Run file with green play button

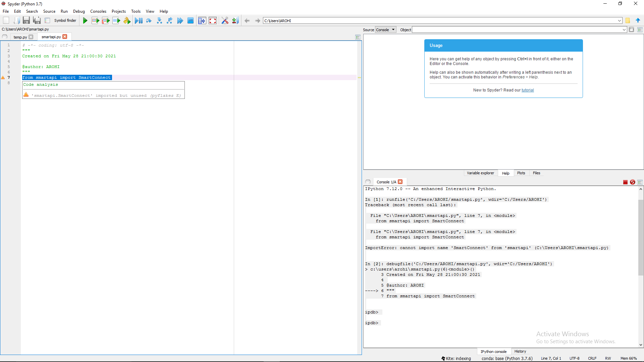(85, 20)
